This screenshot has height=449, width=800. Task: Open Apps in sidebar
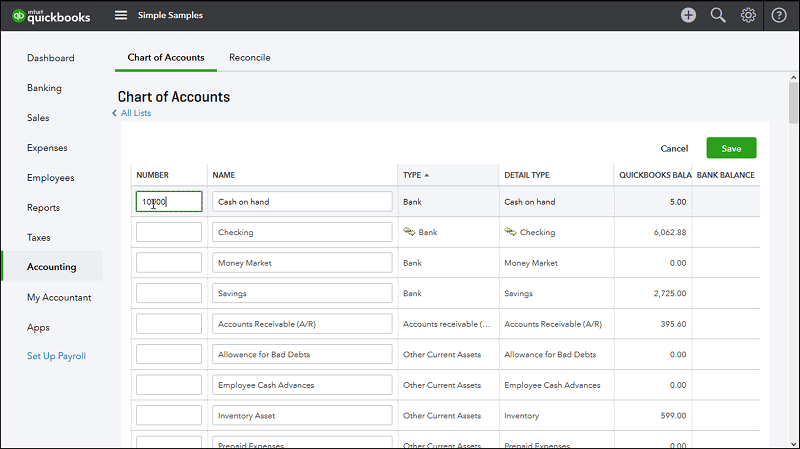38,328
